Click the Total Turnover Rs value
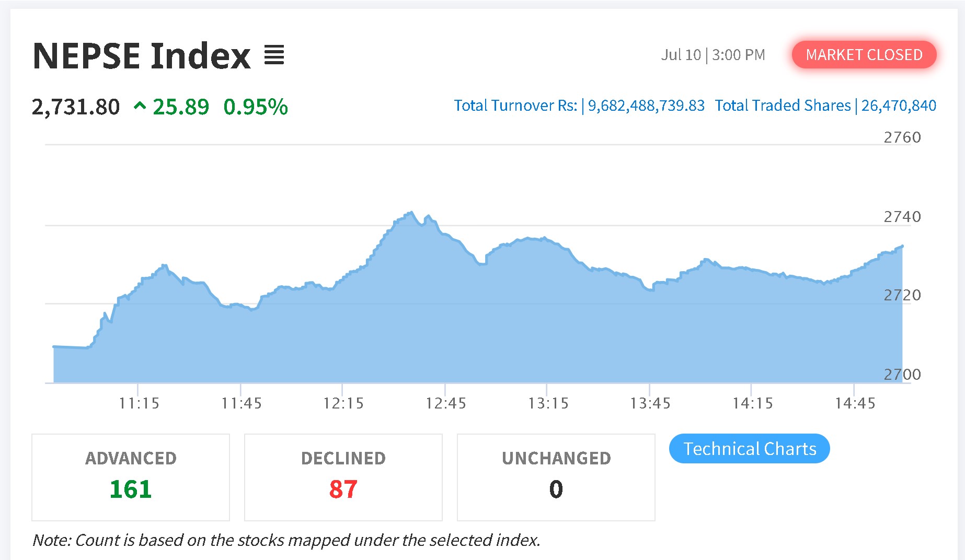This screenshot has width=965, height=560. pyautogui.click(x=646, y=106)
